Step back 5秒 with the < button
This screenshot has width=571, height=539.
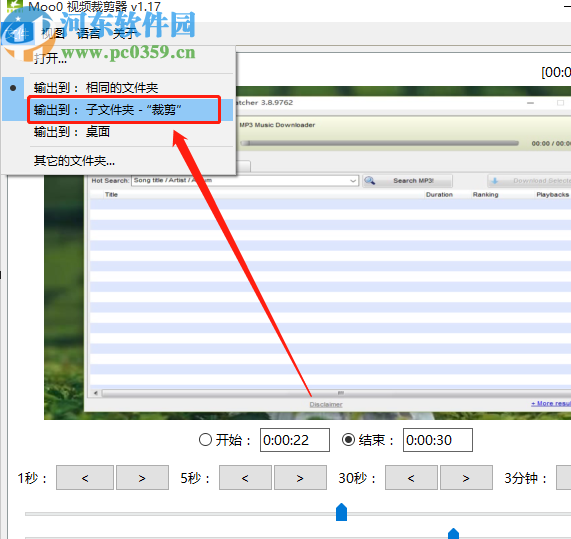pos(245,477)
